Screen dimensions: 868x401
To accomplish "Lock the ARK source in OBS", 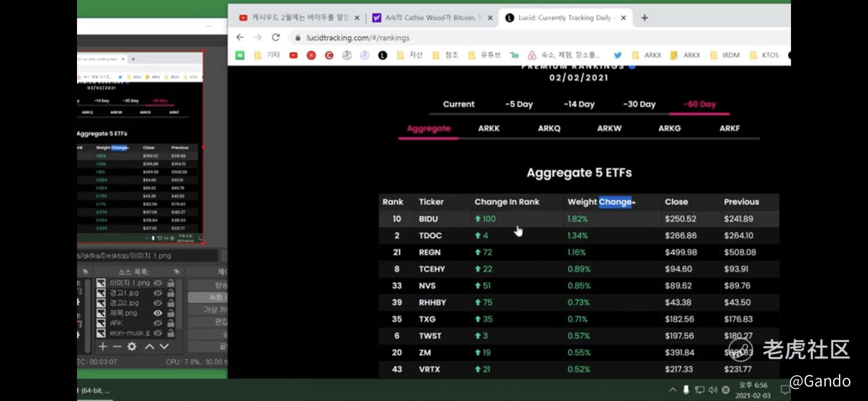I will (170, 323).
